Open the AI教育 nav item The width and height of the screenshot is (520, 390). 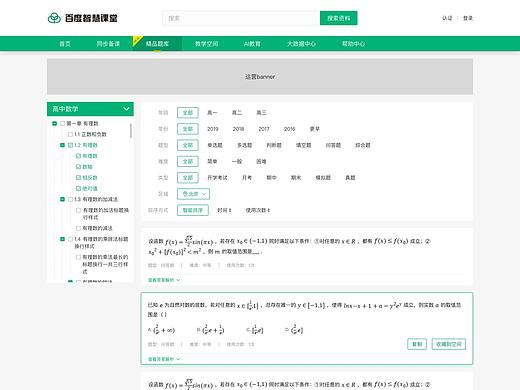pyautogui.click(x=252, y=44)
